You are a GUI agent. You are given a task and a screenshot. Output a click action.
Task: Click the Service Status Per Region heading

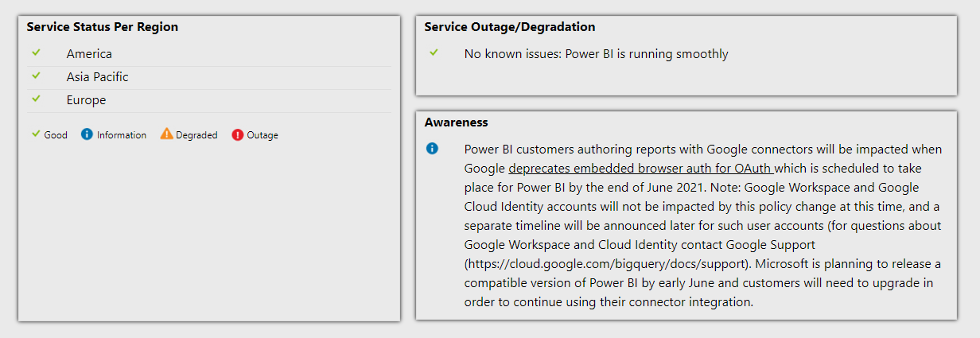[x=103, y=27]
